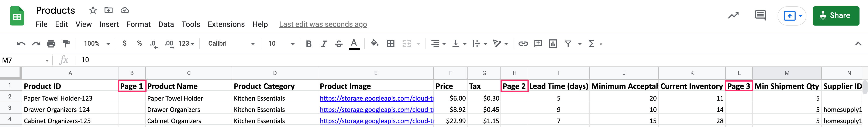
Task: Toggle italic formatting on
Action: pos(323,43)
